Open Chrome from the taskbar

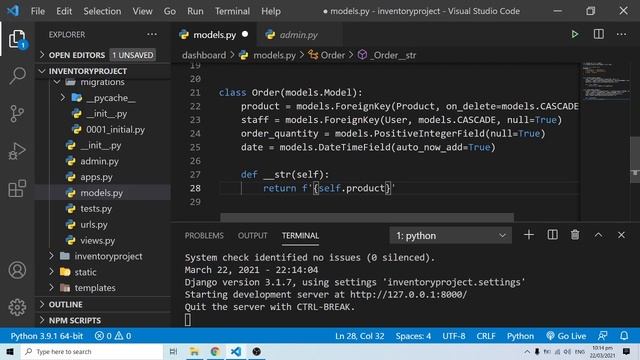point(215,351)
